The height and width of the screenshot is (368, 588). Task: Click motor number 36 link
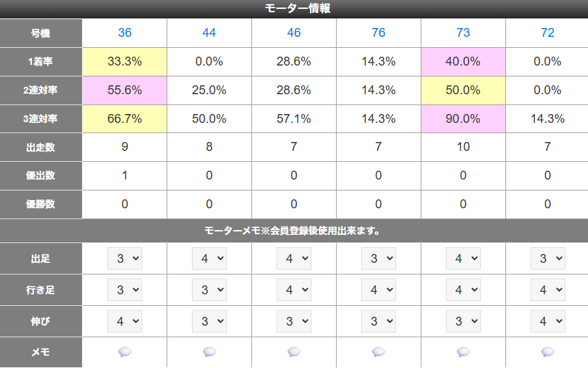(x=124, y=33)
